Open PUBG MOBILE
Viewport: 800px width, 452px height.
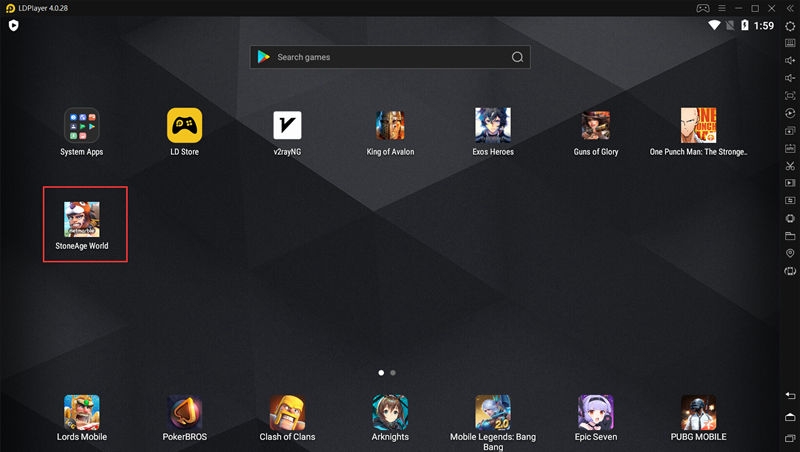click(x=698, y=412)
